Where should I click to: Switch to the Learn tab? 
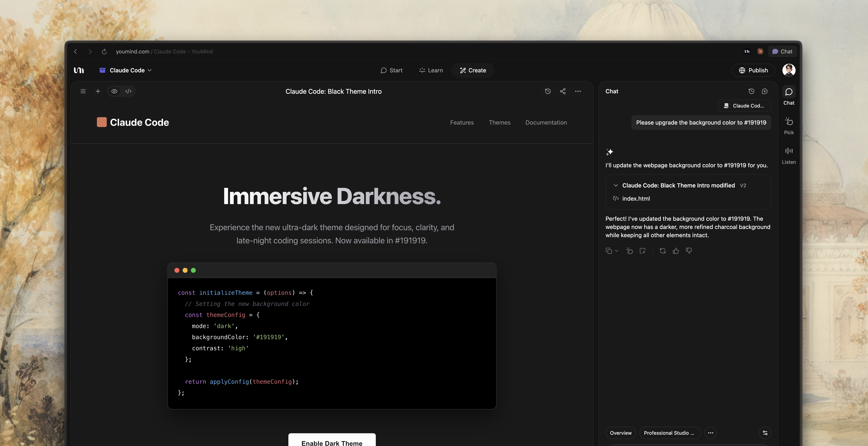coord(431,70)
